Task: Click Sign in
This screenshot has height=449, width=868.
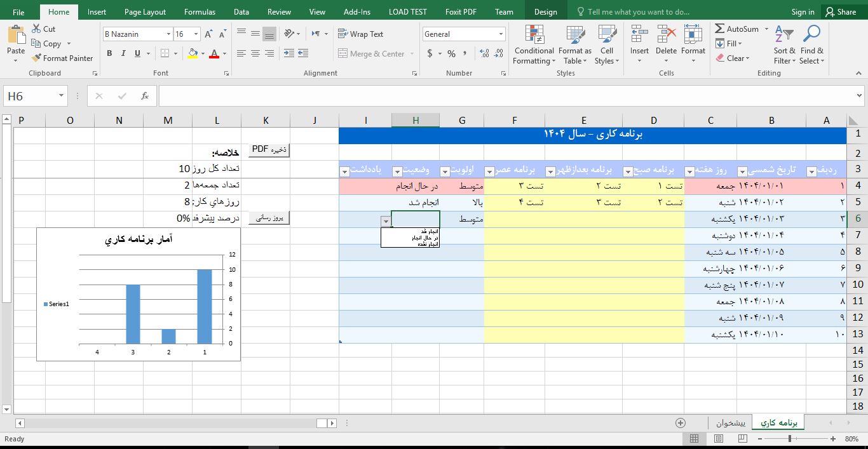Action: (803, 11)
